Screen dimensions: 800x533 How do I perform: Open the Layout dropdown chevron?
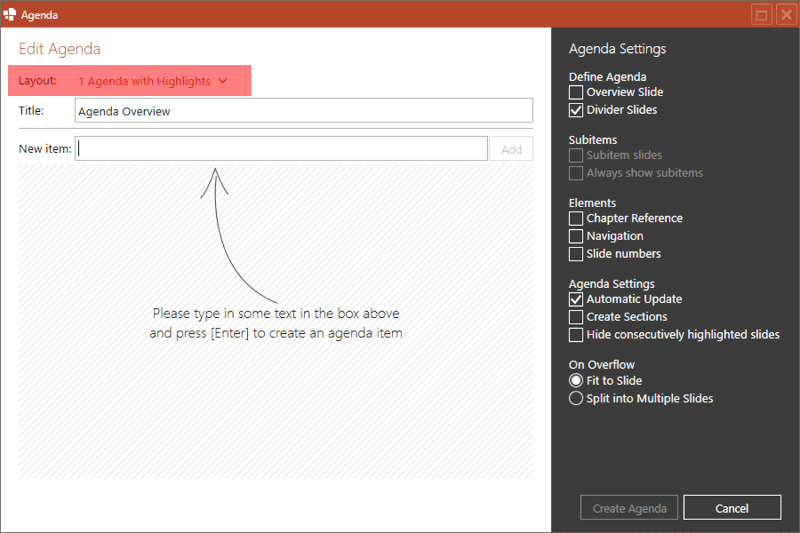(222, 81)
